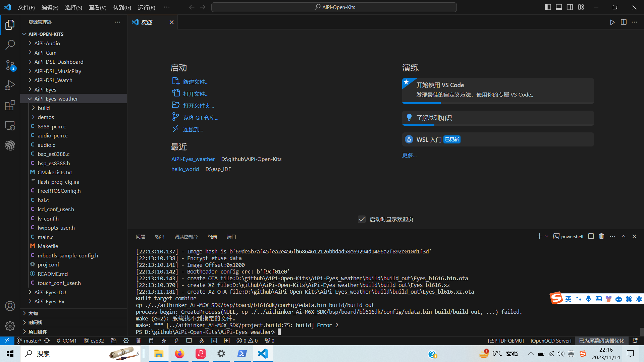Select flash method star icon in status bar
644x362 pixels.
click(x=164, y=341)
